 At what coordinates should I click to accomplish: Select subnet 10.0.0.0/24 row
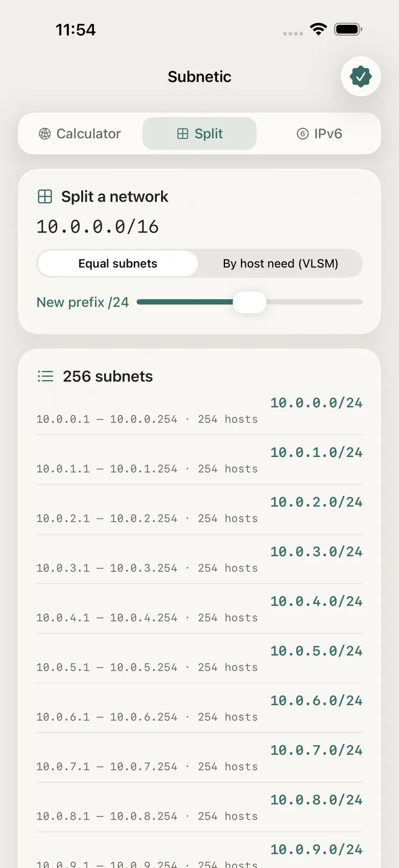[199, 411]
